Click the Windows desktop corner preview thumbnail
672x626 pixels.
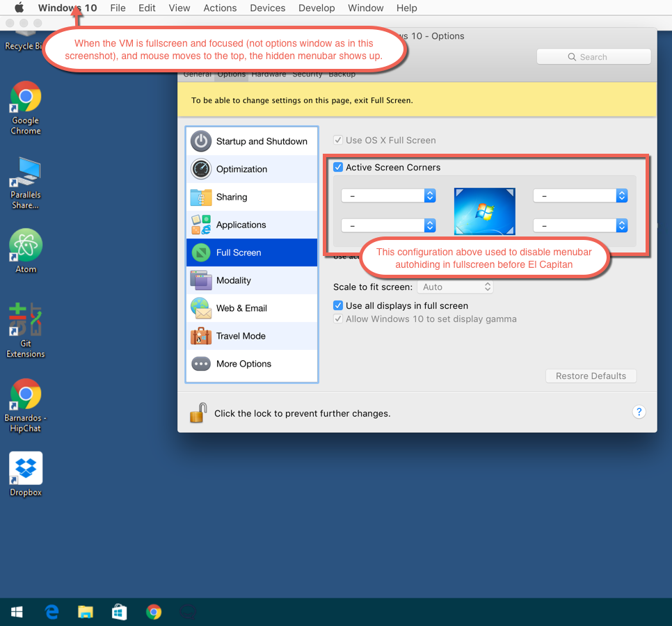pos(484,211)
